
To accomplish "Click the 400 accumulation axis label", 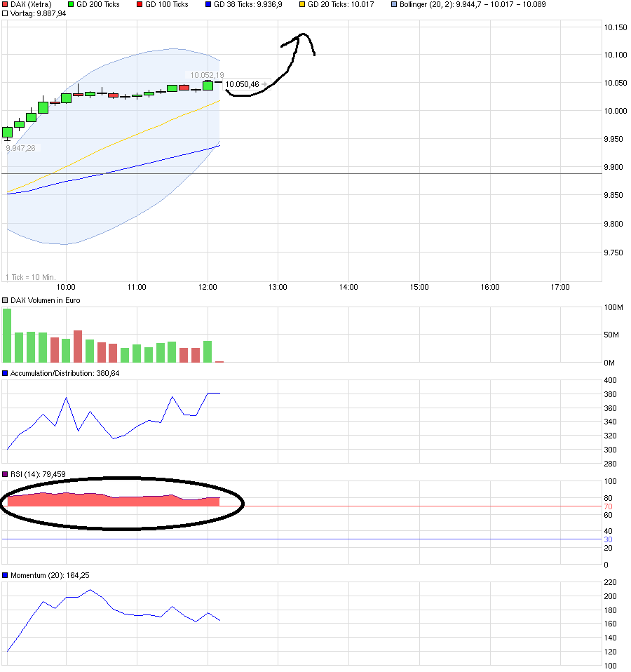I will (x=610, y=380).
